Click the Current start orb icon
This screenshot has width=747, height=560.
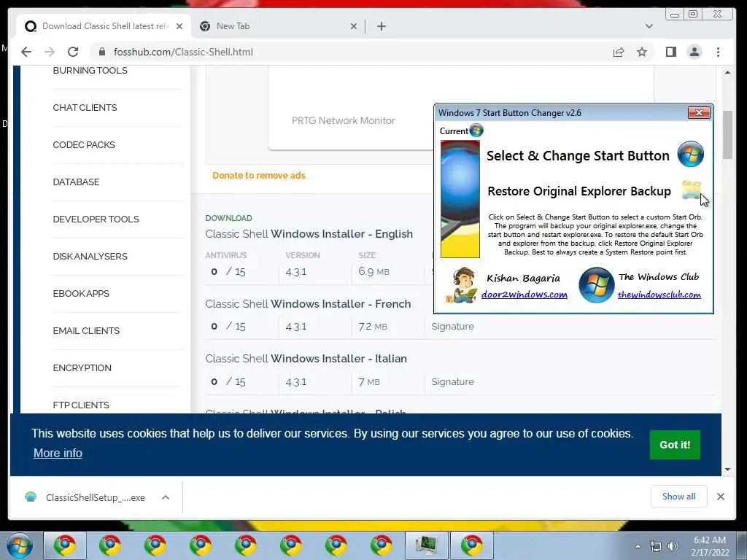[x=476, y=131]
